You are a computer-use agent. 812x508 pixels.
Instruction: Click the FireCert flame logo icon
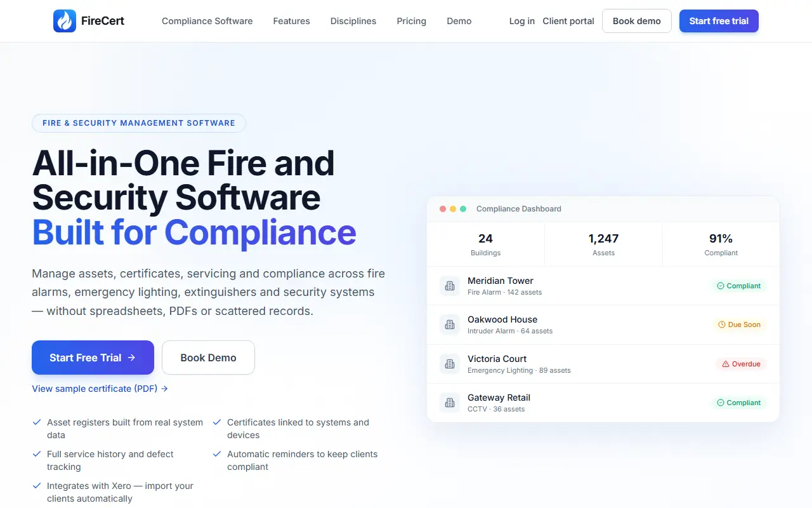(x=65, y=21)
